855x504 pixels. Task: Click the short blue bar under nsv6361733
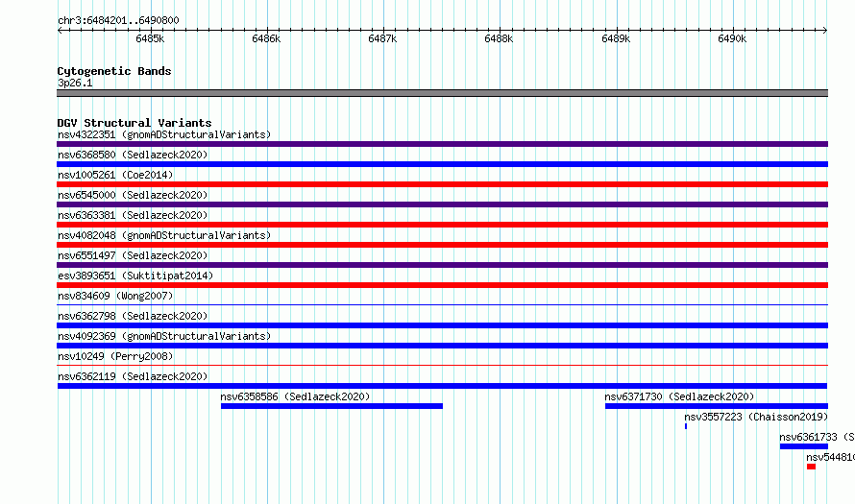tap(804, 446)
